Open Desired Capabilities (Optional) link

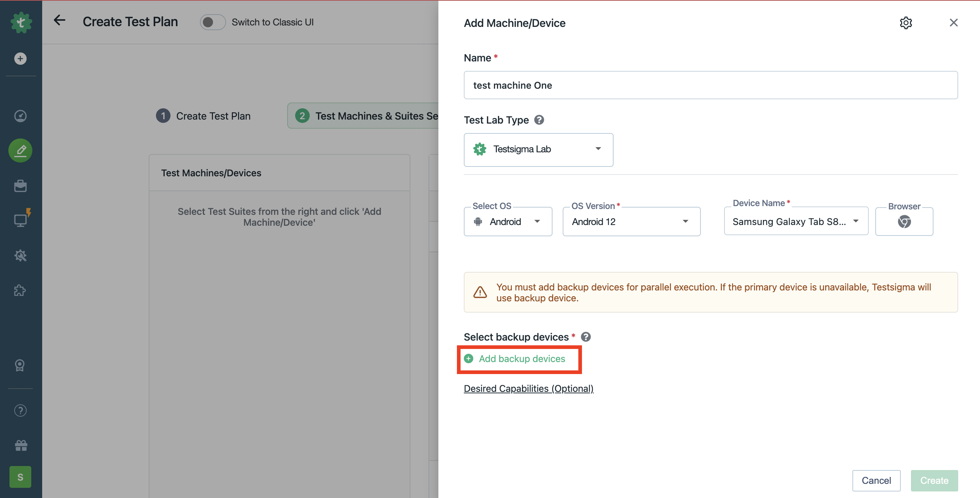[529, 389]
